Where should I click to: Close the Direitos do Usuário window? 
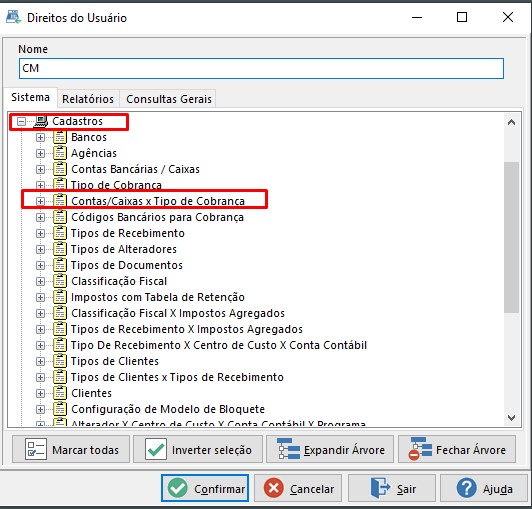click(508, 17)
